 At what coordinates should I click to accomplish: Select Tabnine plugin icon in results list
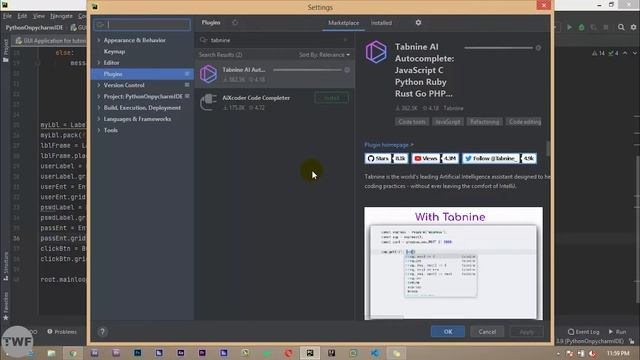pos(208,74)
